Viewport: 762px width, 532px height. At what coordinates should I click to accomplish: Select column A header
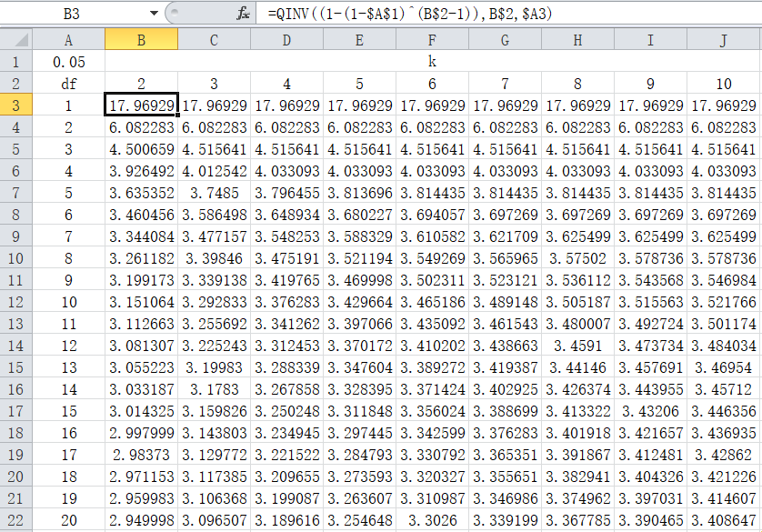point(68,39)
